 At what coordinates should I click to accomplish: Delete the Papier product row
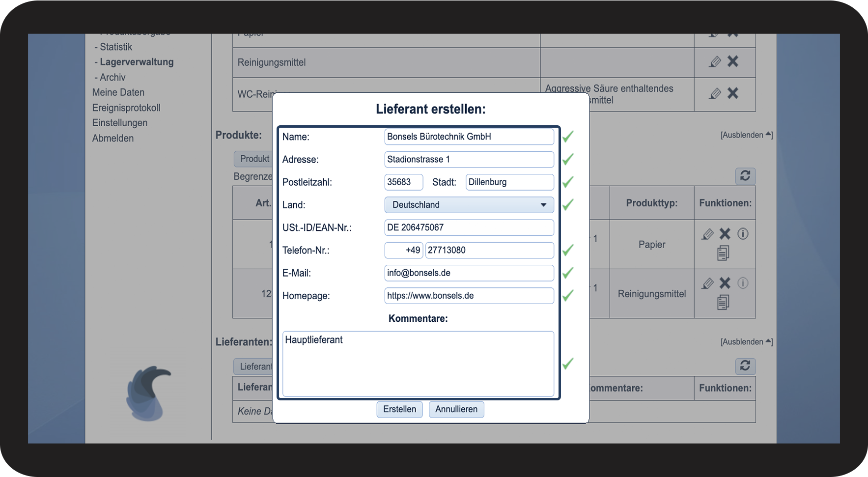(725, 234)
